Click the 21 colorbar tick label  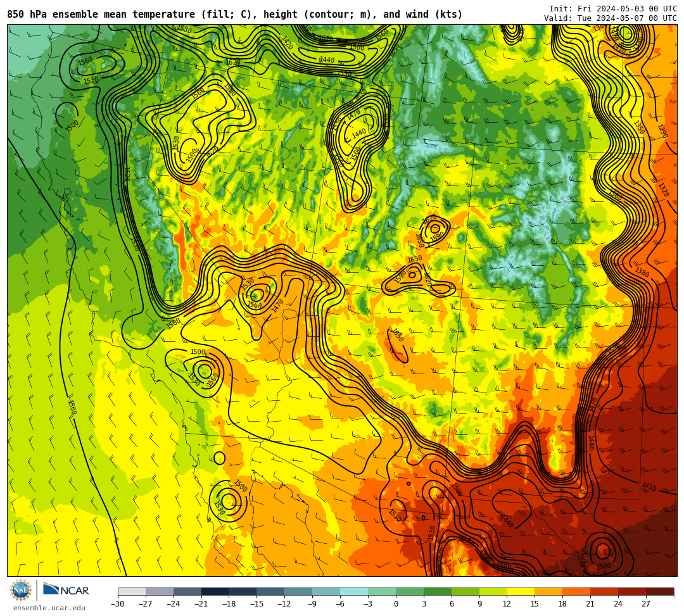590,604
